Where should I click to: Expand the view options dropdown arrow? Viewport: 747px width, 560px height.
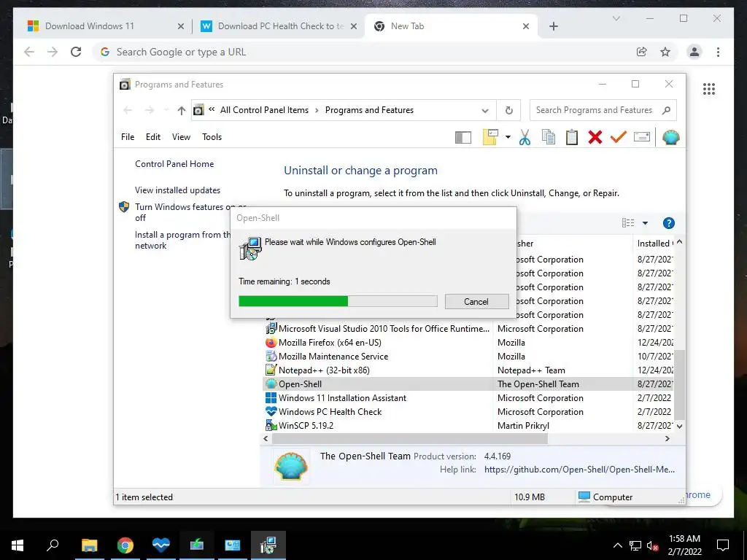coord(645,223)
